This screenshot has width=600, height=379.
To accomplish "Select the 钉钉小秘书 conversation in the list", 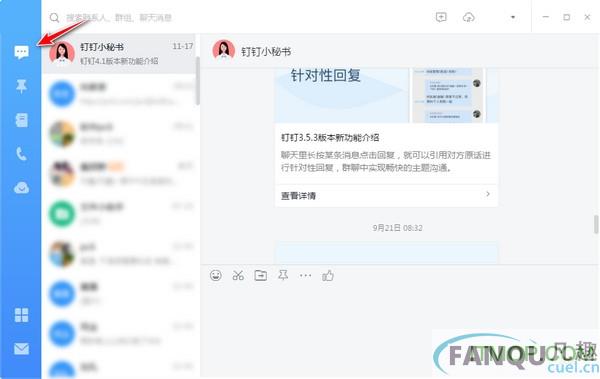I will coord(121,54).
